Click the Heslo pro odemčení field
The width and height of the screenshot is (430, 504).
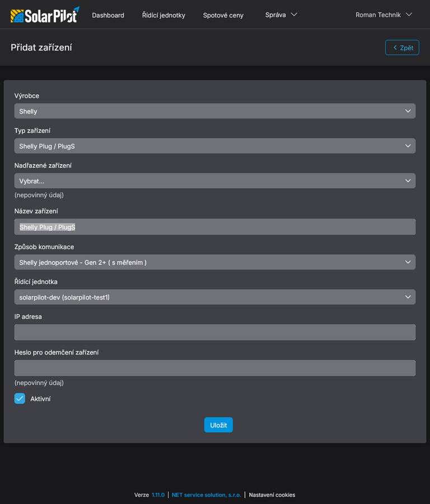click(x=214, y=368)
